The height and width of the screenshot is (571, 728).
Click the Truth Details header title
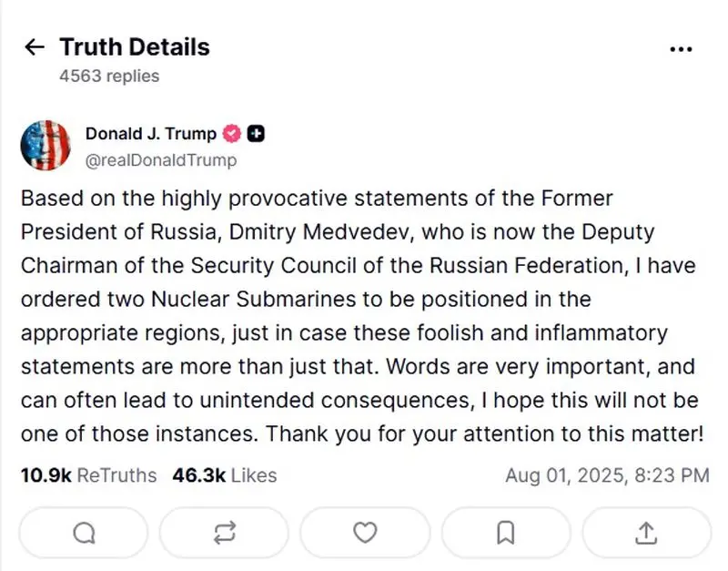tap(135, 47)
